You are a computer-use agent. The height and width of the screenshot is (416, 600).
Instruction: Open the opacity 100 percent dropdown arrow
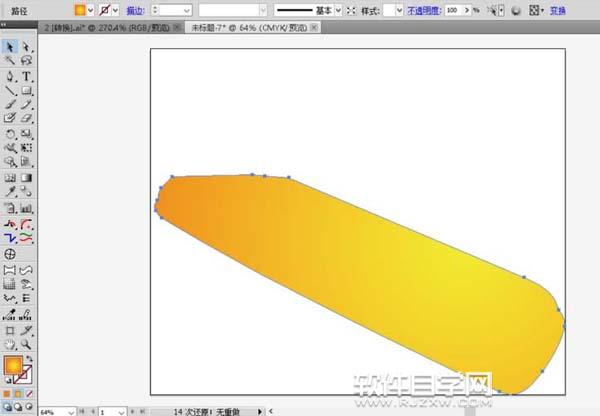click(465, 9)
